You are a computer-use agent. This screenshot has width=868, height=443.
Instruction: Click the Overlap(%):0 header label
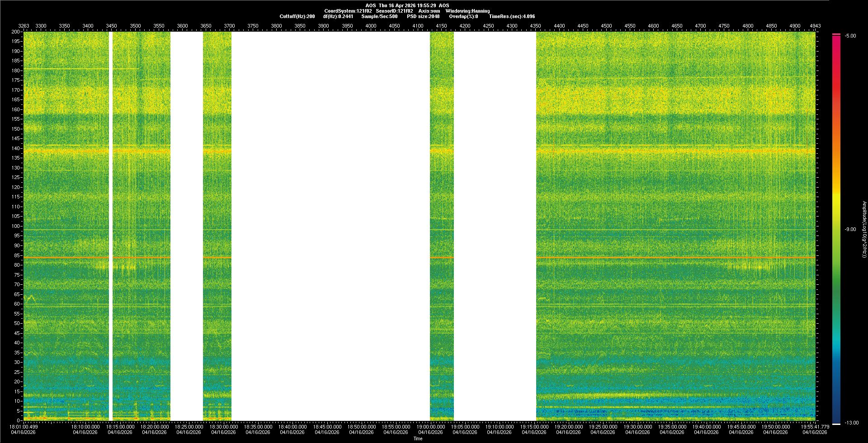(463, 16)
